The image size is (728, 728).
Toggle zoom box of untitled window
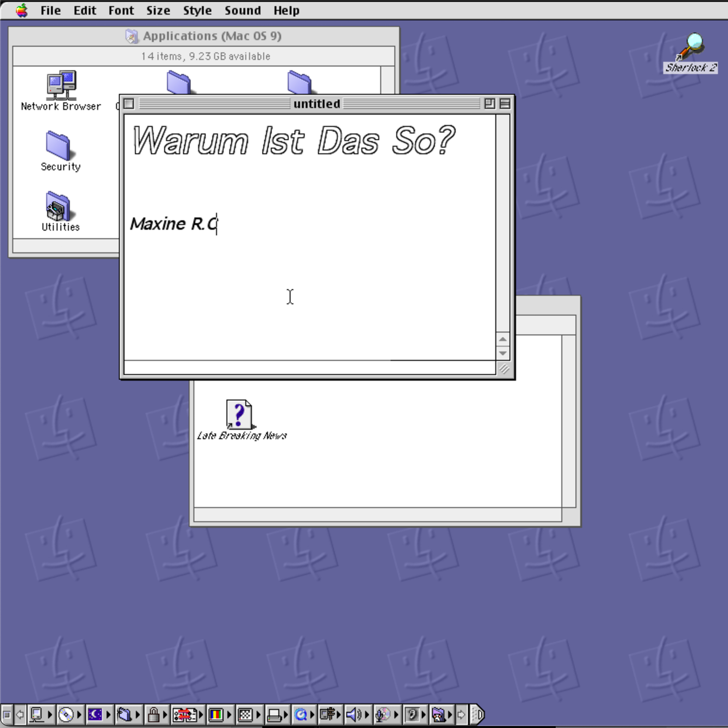489,104
